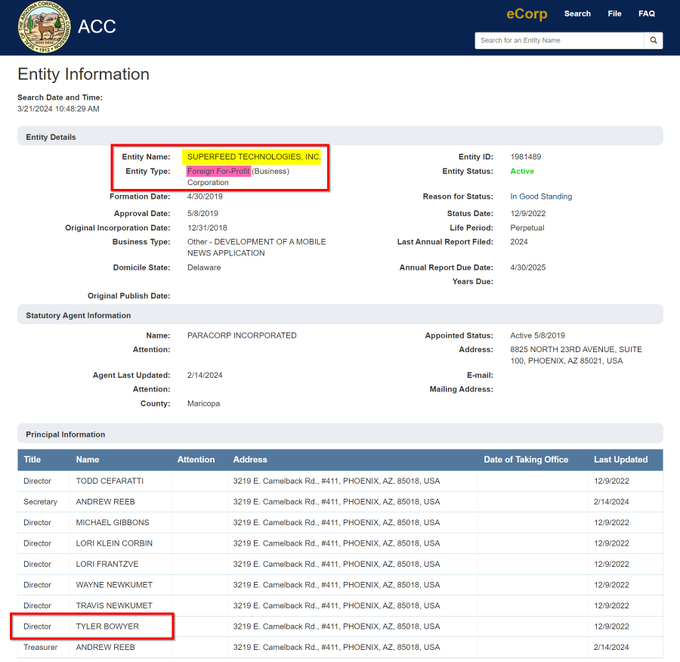Click the Attention column header

pyautogui.click(x=196, y=460)
